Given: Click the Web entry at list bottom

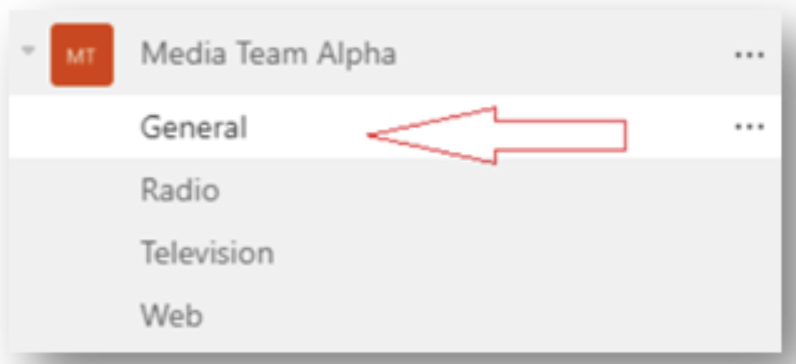Looking at the screenshot, I should [172, 316].
